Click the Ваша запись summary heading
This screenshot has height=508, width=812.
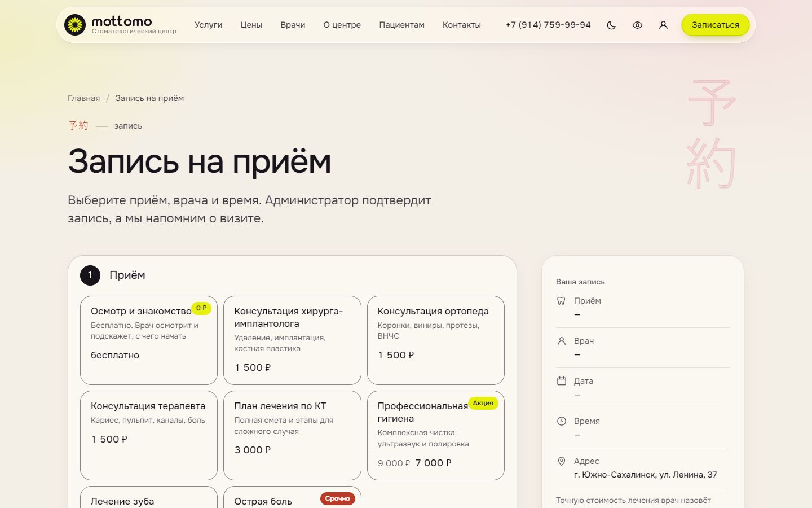[580, 282]
